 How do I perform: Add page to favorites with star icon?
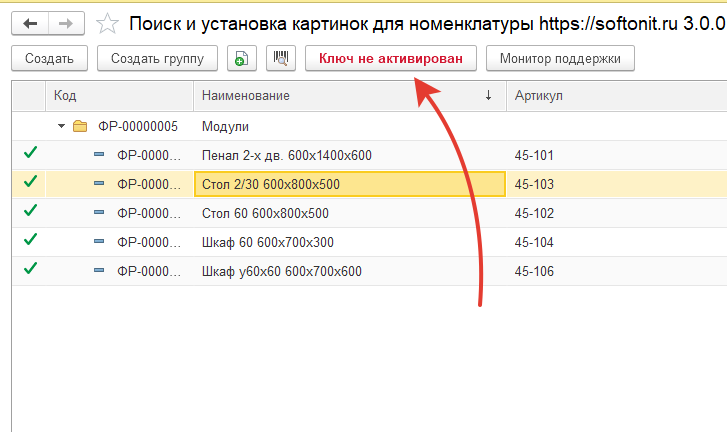(x=107, y=24)
